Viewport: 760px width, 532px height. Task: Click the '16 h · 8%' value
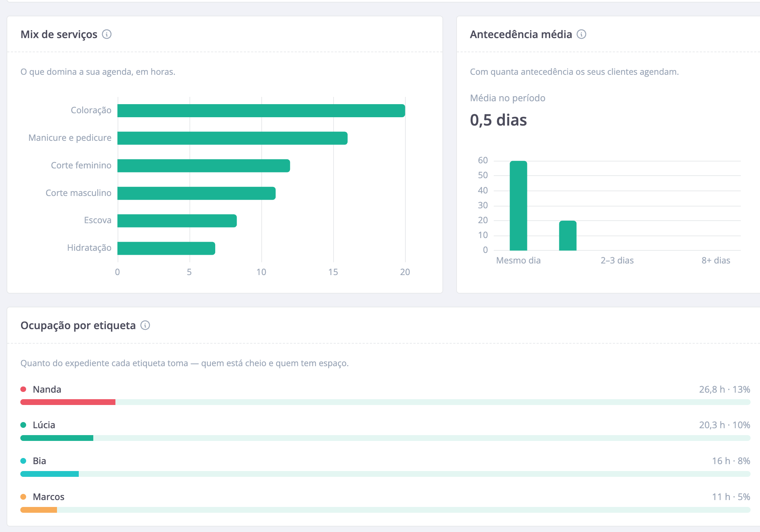point(731,461)
